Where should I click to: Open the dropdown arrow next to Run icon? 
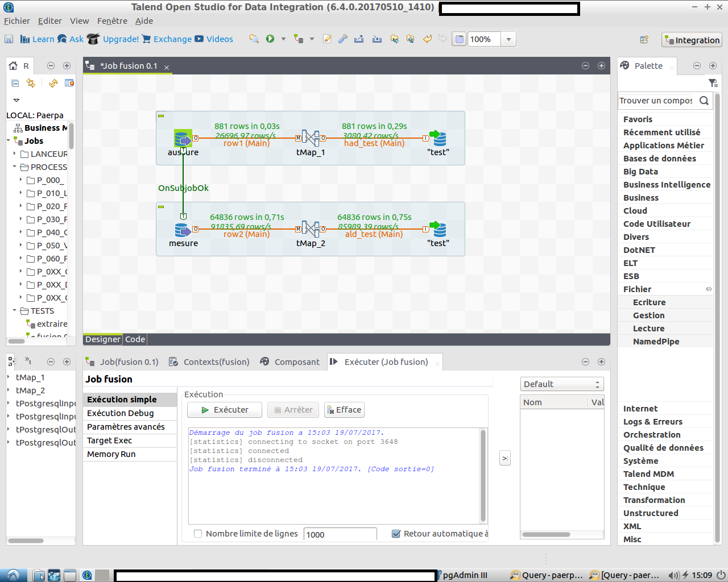[x=283, y=39]
